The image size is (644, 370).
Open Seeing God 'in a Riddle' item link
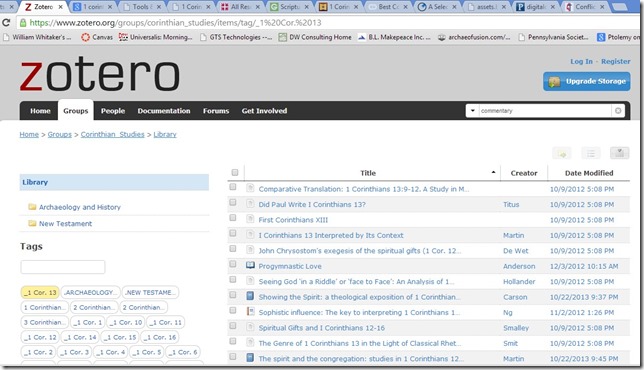(x=356, y=281)
